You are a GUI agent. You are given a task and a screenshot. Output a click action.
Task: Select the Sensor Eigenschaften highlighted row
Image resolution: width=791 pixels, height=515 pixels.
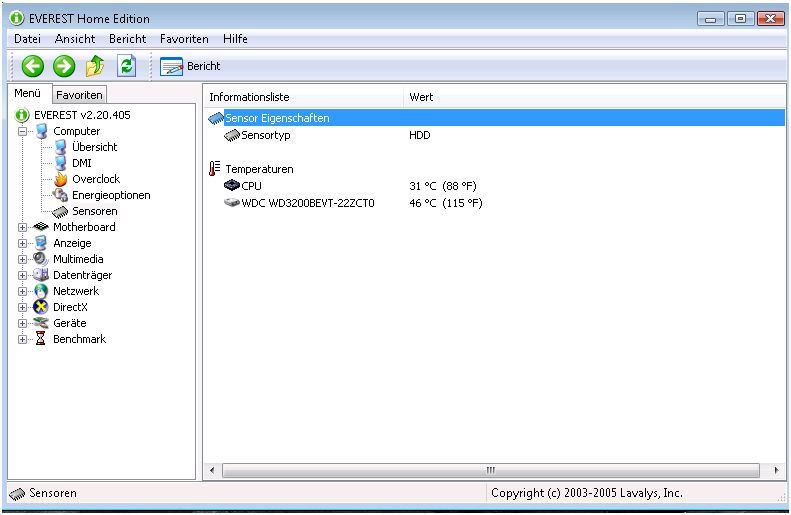click(x=496, y=118)
